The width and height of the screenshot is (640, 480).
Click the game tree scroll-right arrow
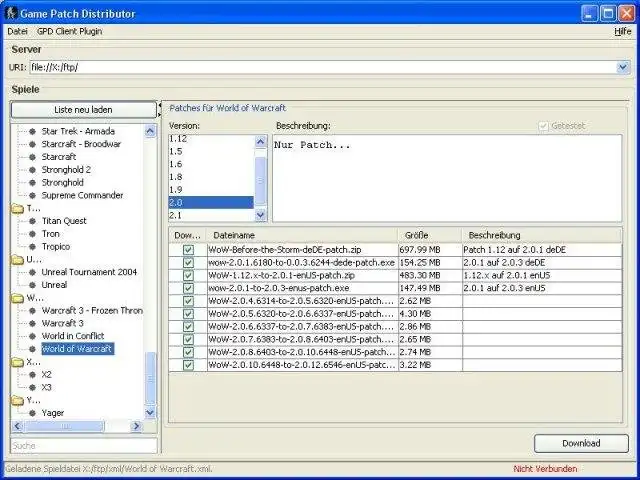[136, 427]
